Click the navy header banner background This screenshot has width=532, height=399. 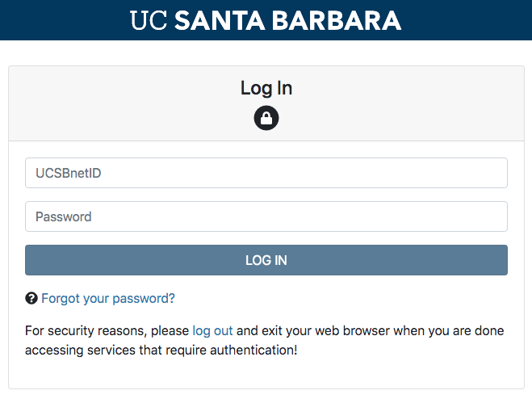[65, 20]
